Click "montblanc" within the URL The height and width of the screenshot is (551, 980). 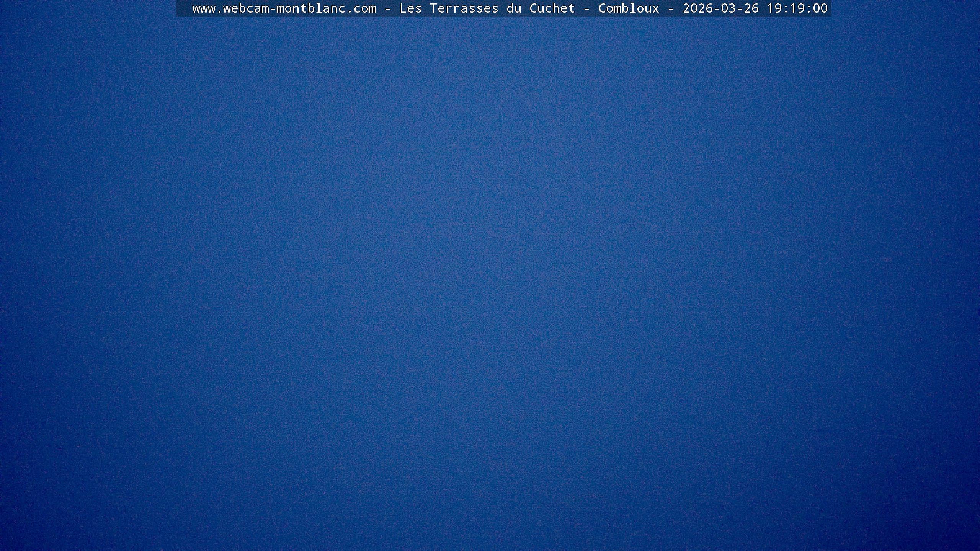pos(311,8)
